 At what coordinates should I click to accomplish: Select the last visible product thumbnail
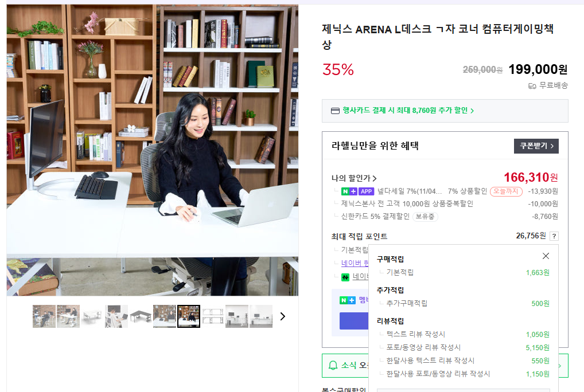pyautogui.click(x=261, y=316)
